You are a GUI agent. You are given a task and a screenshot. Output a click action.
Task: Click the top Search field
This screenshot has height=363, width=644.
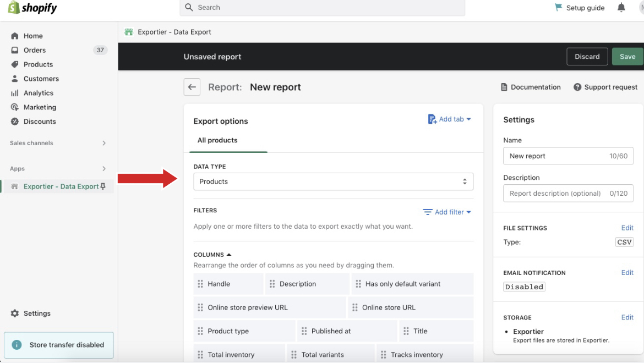(x=323, y=7)
